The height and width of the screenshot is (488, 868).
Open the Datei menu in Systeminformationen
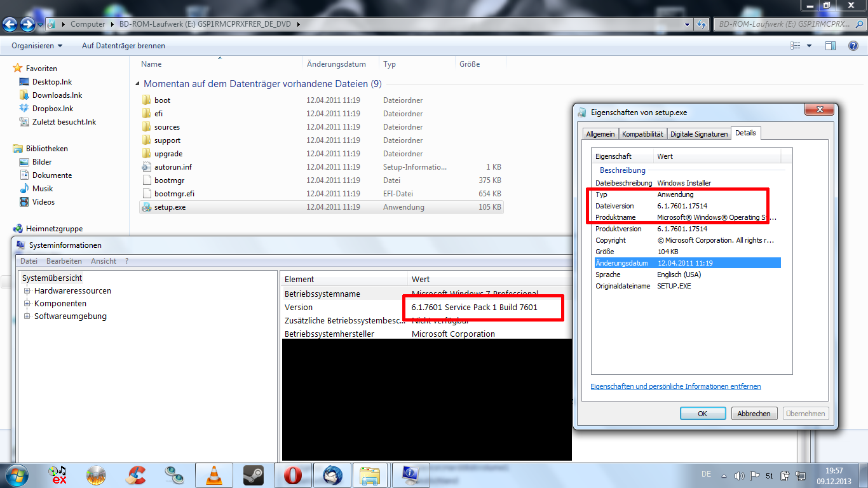29,261
